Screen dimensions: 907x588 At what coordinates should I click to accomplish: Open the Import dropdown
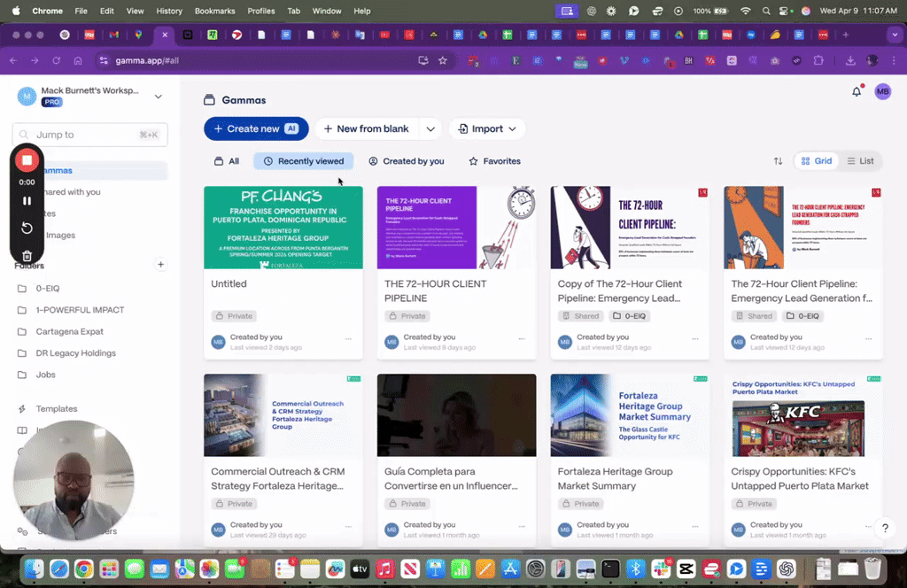(487, 129)
